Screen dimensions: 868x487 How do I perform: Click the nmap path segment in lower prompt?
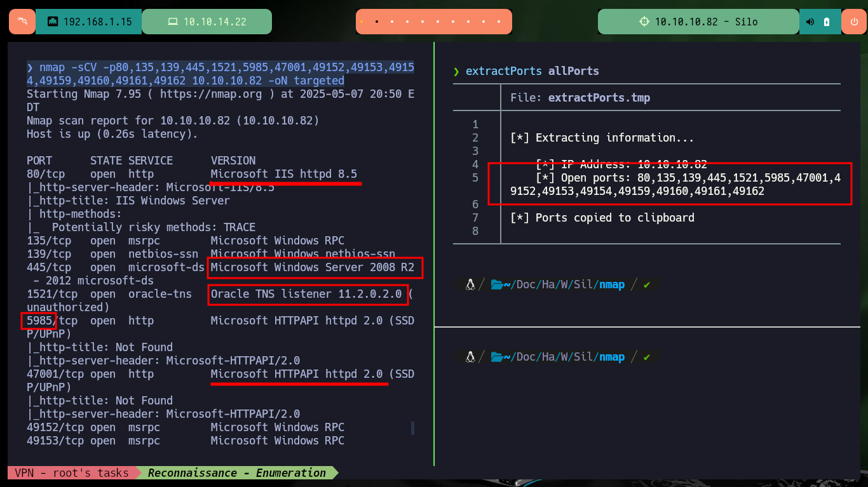click(612, 357)
